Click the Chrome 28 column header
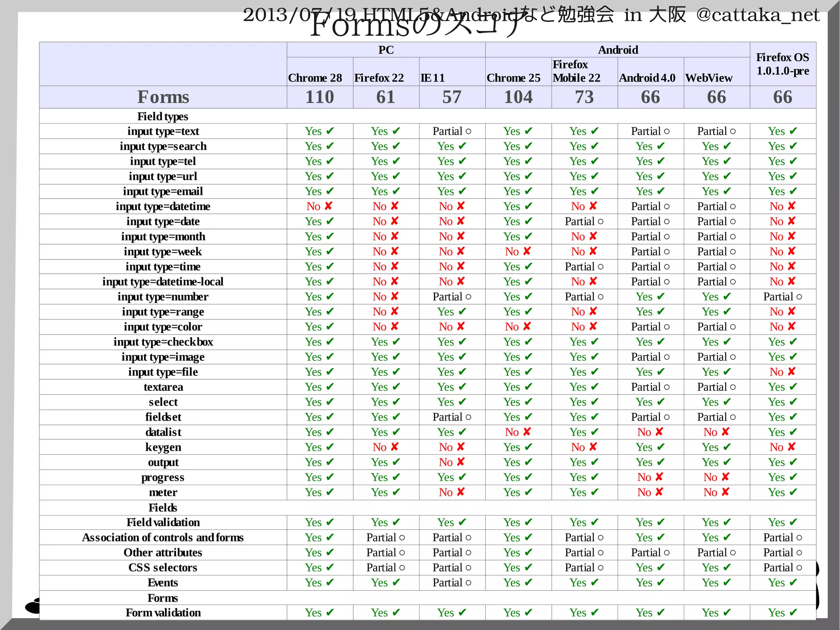Screen dimensions: 840x630 [x=315, y=78]
